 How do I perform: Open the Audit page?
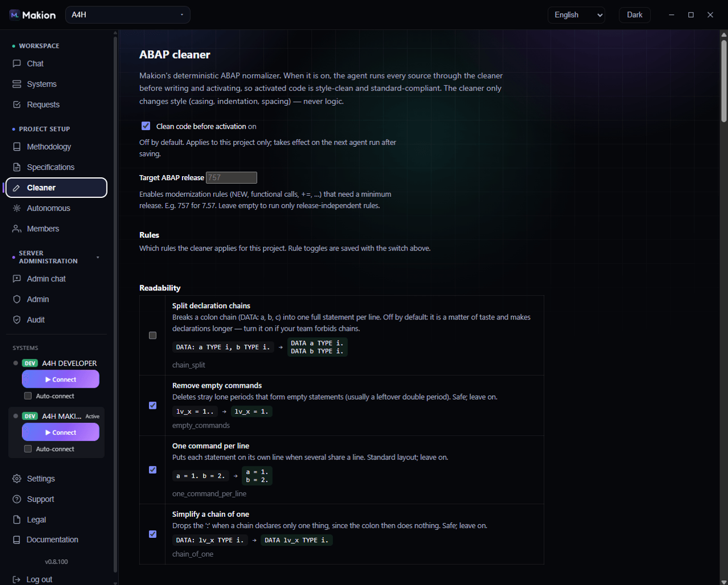tap(56, 320)
